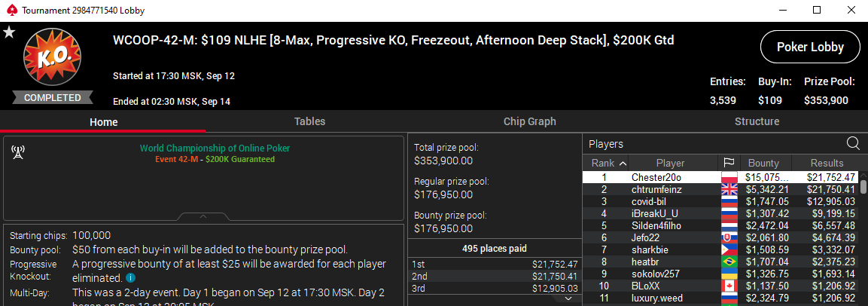This screenshot has width=868, height=306.
Task: Click the favorite star icon
Action: tap(9, 32)
